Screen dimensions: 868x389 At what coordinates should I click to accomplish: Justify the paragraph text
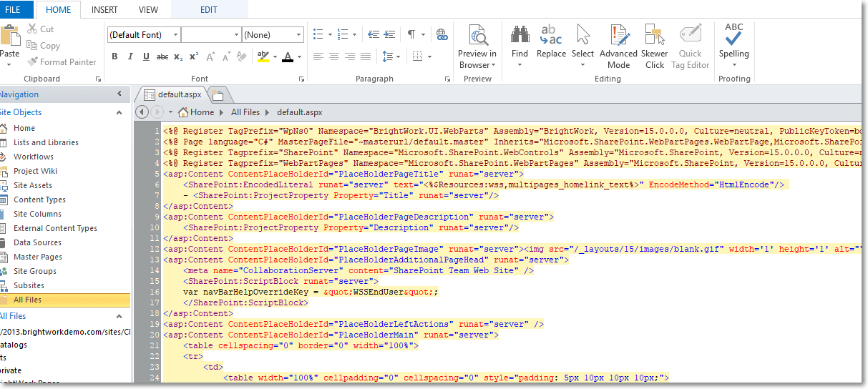(x=366, y=56)
